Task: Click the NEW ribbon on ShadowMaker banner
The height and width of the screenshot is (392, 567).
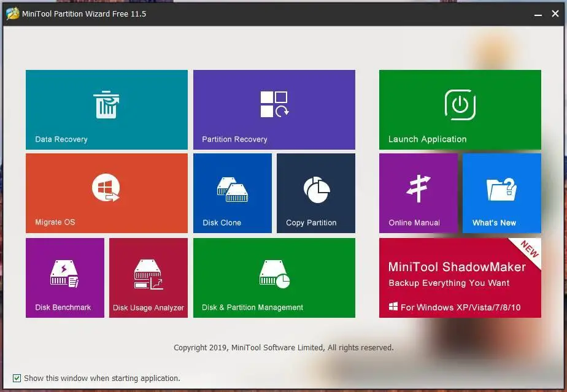Action: 529,249
